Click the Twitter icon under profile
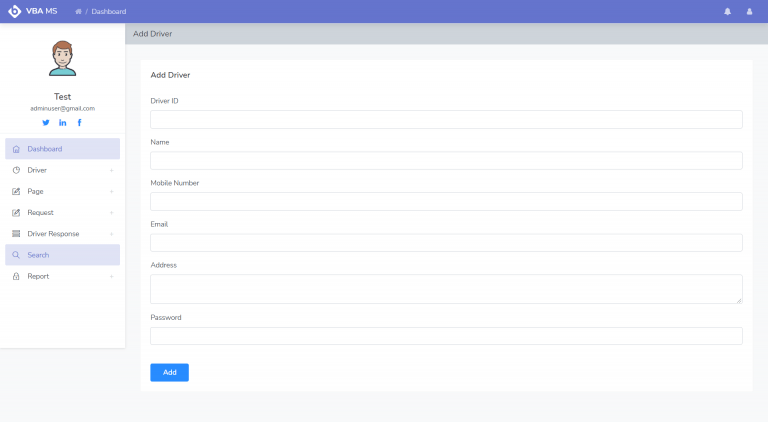Viewport: 768px width, 422px height. [x=45, y=122]
